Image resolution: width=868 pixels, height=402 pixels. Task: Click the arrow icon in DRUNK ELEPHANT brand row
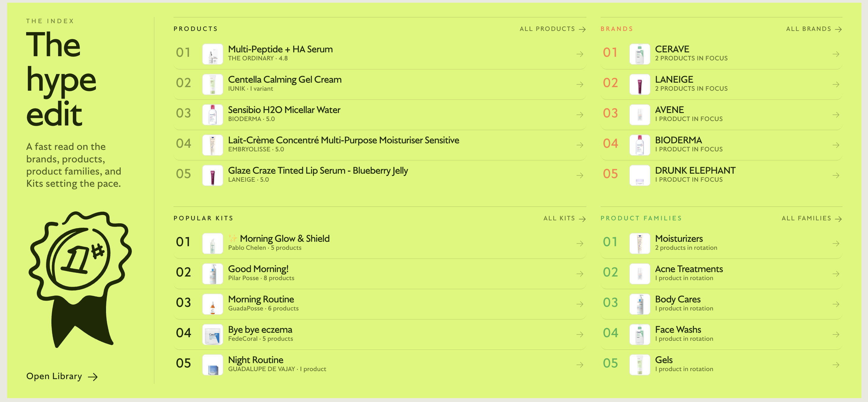[x=836, y=175]
